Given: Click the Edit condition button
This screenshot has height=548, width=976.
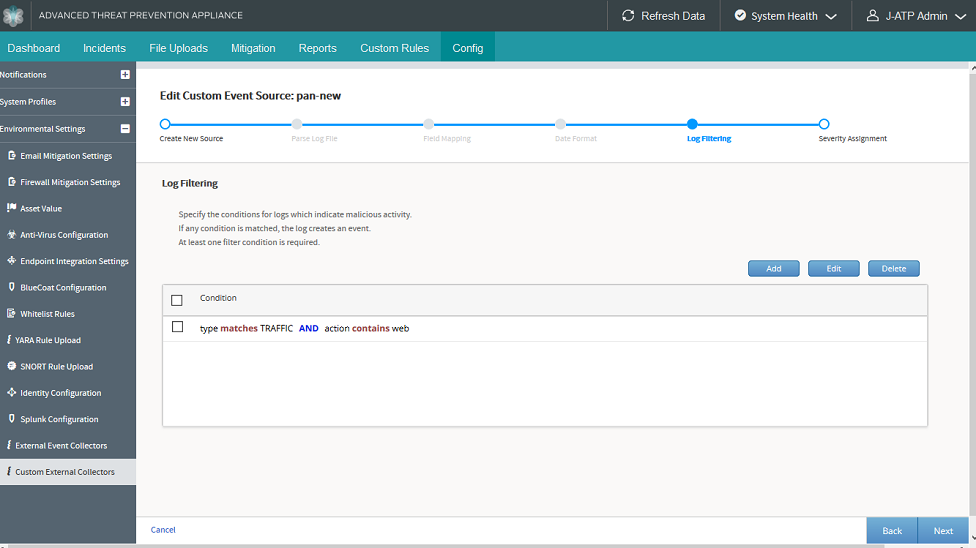Looking at the screenshot, I should coord(833,268).
